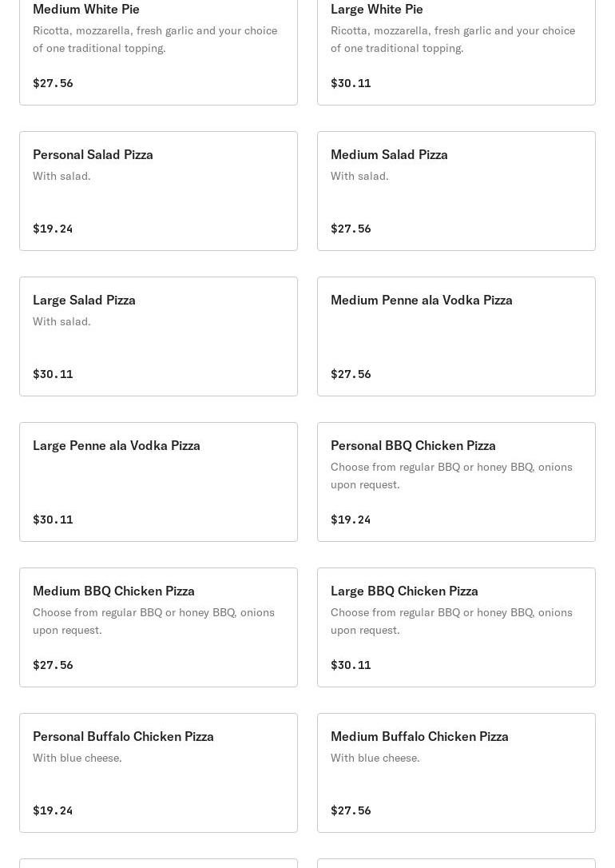The height and width of the screenshot is (868, 615).
Task: Open Medium Buffalo Chicken Pizza card
Action: (x=456, y=774)
